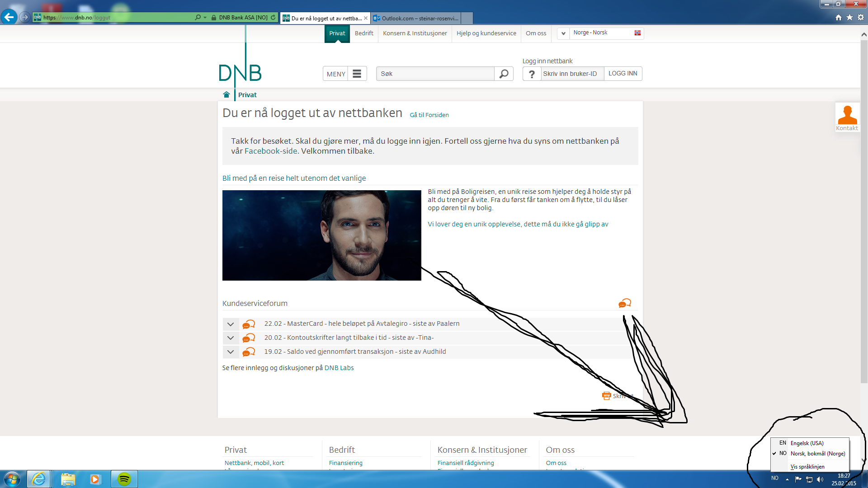Open the File Explorer taskbar icon
Screen dimensions: 868x488
pyautogui.click(x=68, y=479)
